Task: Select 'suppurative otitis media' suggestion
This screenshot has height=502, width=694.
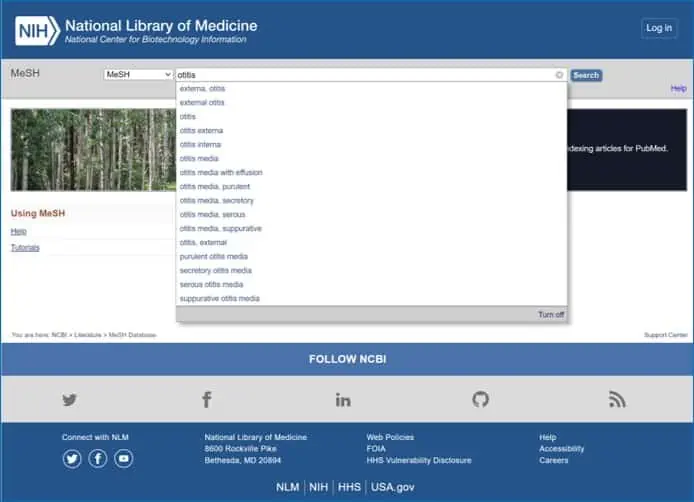Action: point(219,298)
